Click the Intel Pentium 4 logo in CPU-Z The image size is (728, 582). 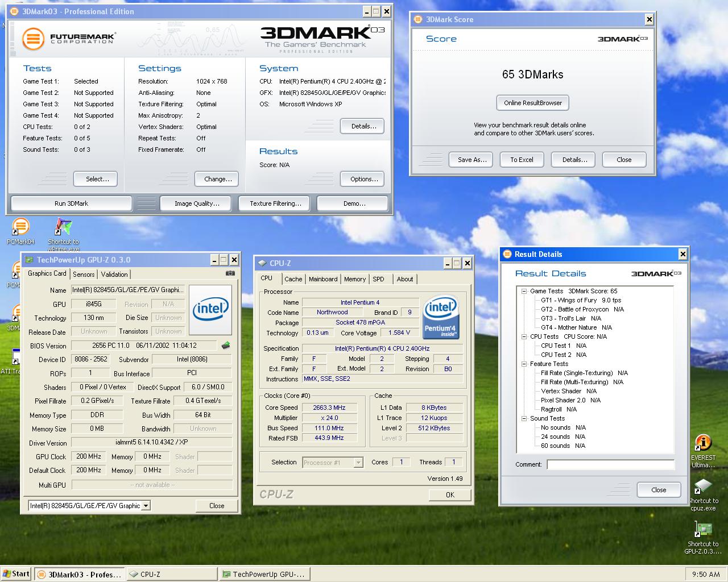click(x=440, y=317)
